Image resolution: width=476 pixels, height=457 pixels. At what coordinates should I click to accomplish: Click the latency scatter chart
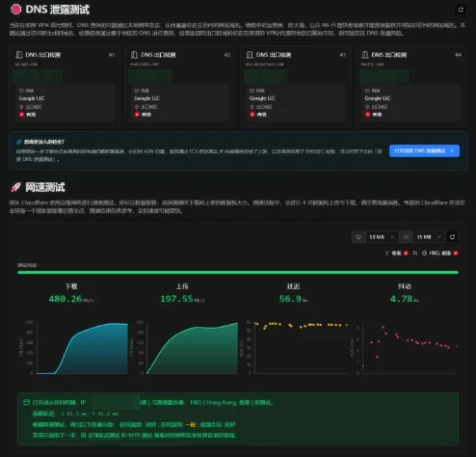(x=302, y=348)
